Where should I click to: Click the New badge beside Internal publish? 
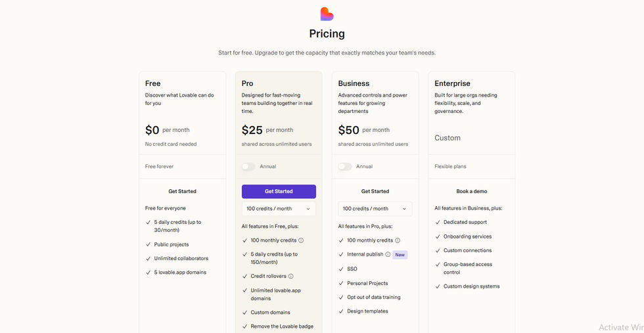point(400,254)
